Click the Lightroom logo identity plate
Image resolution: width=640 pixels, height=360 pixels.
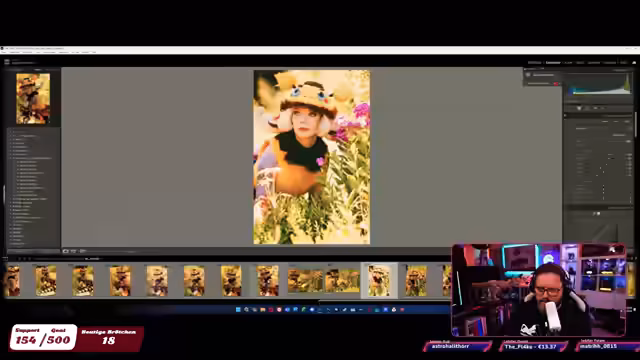(7, 62)
